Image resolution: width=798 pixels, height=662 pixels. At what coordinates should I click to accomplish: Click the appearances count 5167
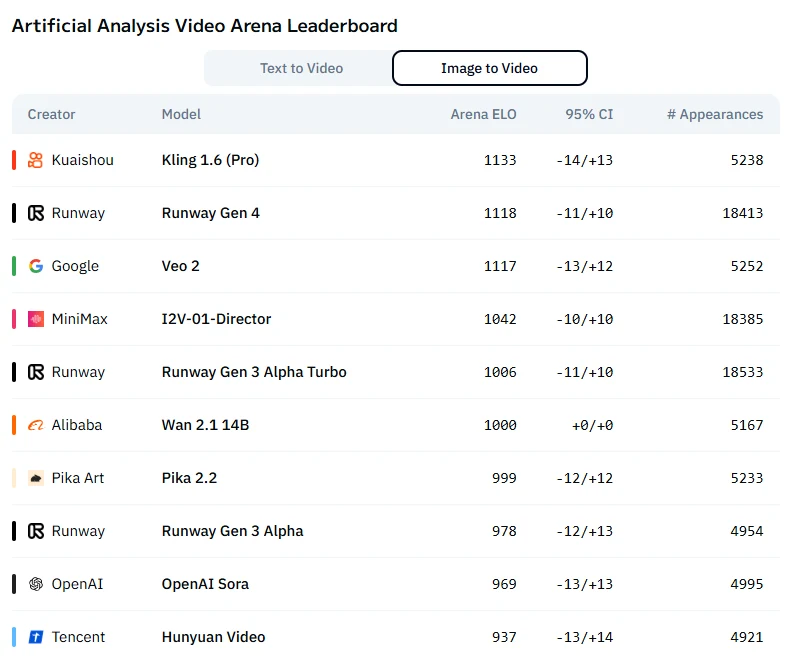click(x=747, y=425)
